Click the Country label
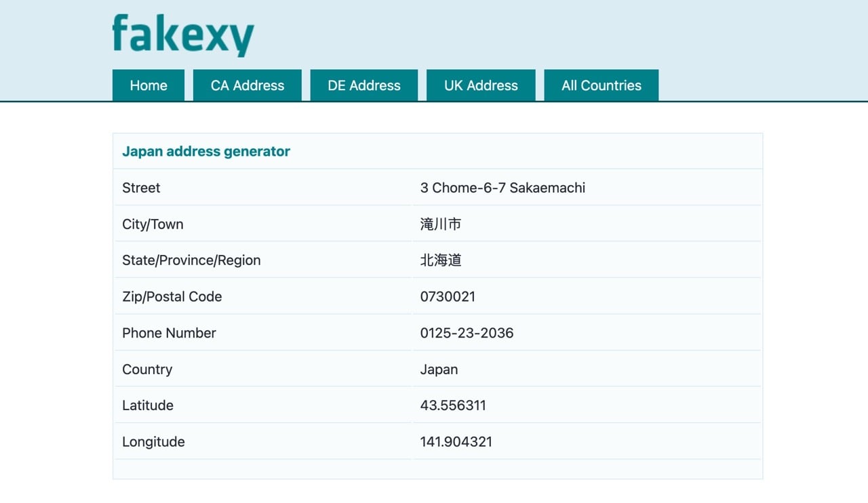 [147, 369]
